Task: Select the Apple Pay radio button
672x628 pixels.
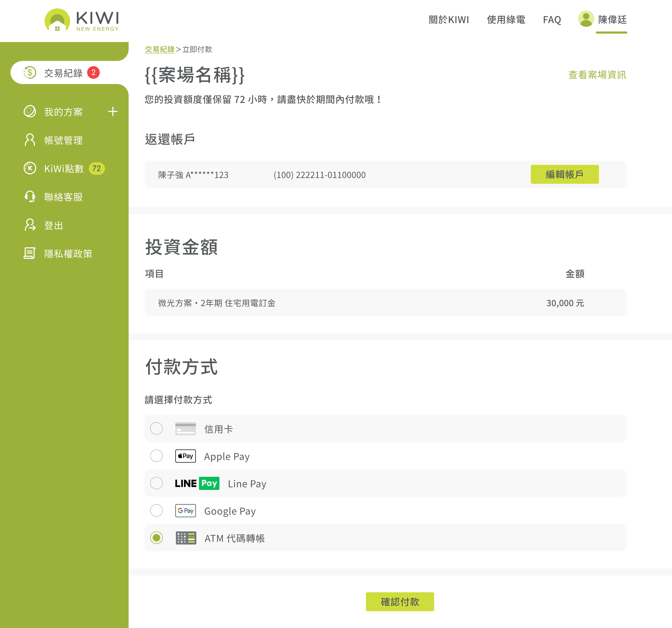Action: (156, 456)
